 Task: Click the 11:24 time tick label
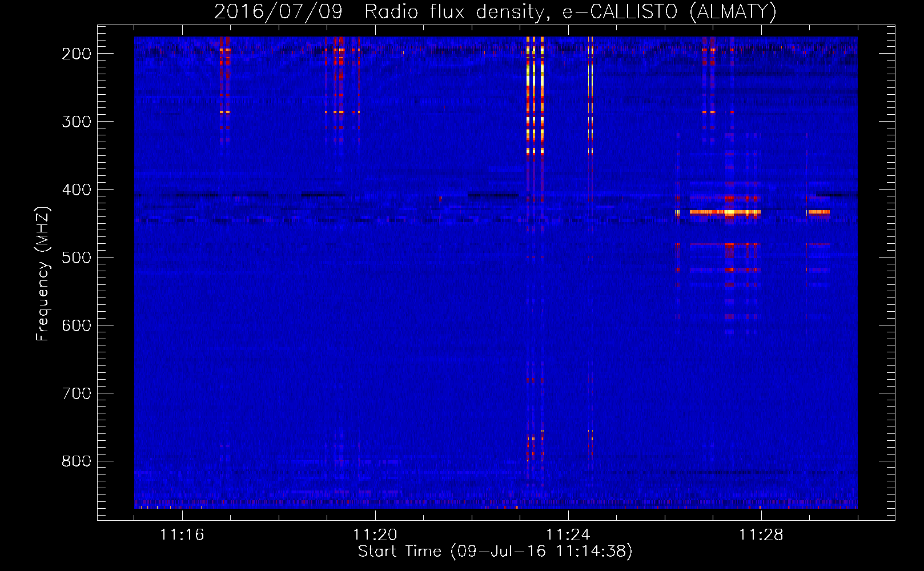point(568,535)
